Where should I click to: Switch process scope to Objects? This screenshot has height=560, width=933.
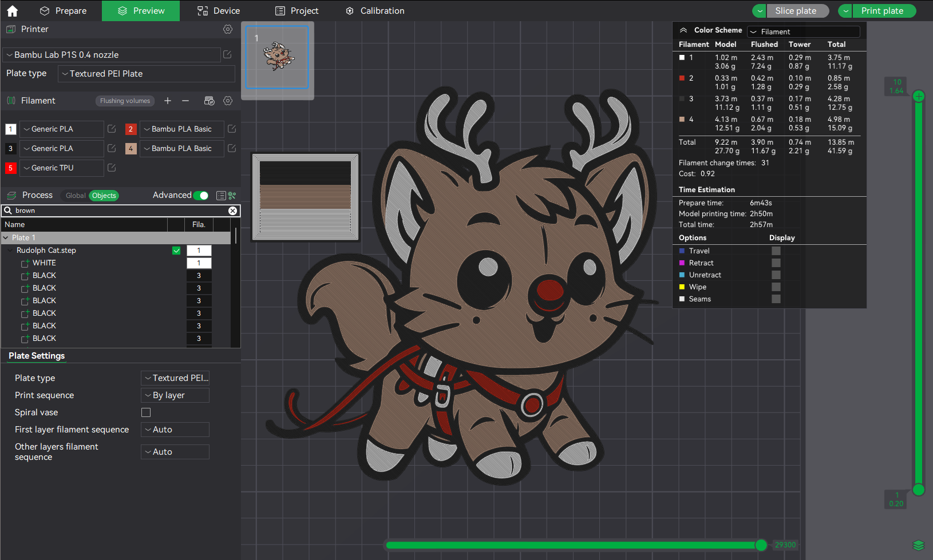pos(104,196)
